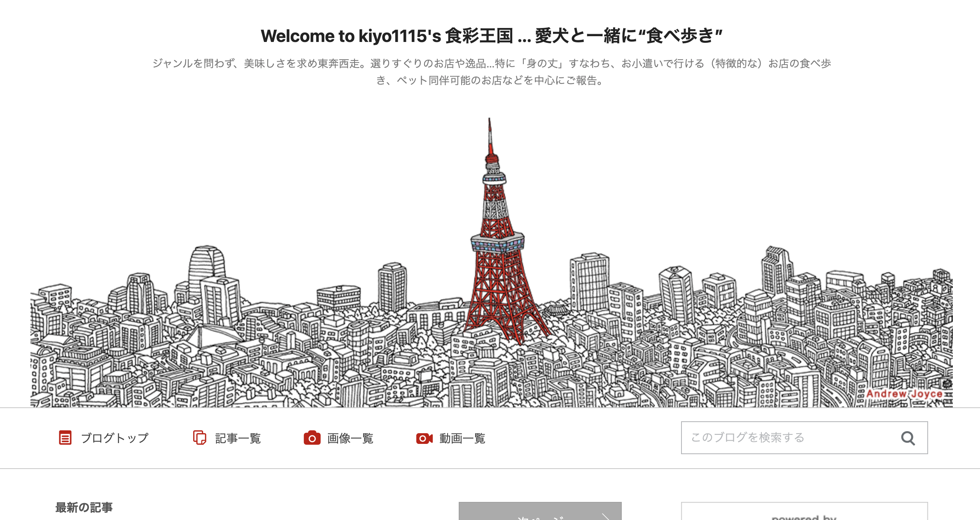The height and width of the screenshot is (520, 980).
Task: Click the 最新の記事 heading text
Action: coord(84,508)
